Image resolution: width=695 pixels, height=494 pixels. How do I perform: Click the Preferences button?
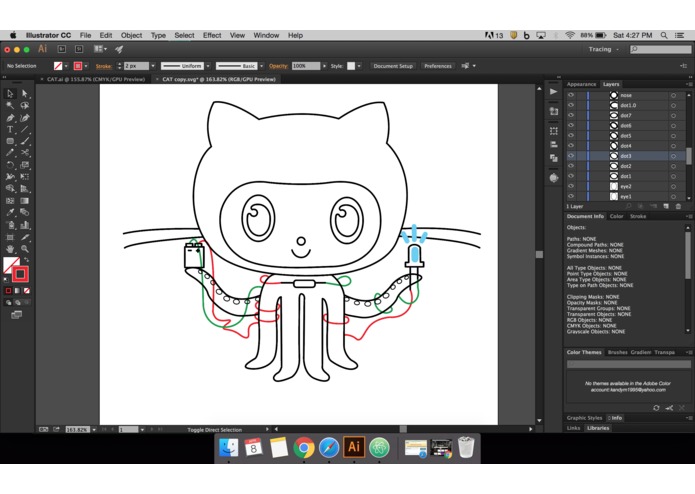437,66
